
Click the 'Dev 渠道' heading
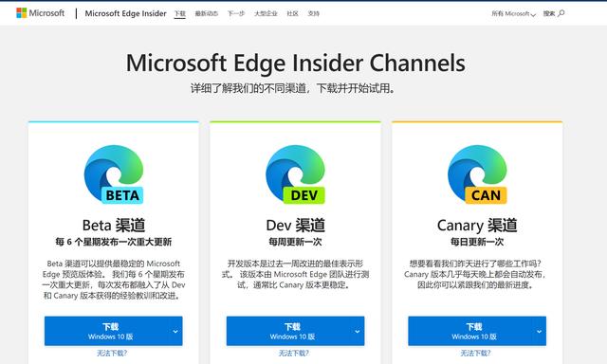[295, 226]
